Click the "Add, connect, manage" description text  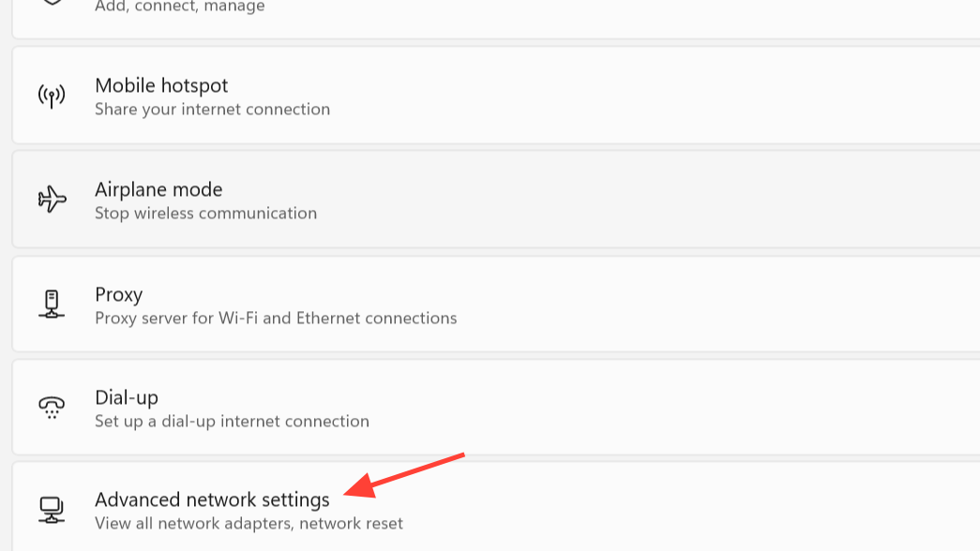[179, 7]
